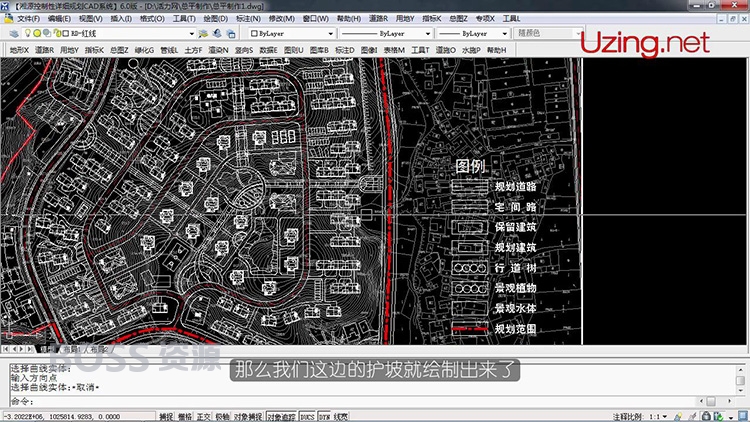This screenshot has width=750, height=422.
Task: Open the status bar menu small arrow
Action: 731,417
